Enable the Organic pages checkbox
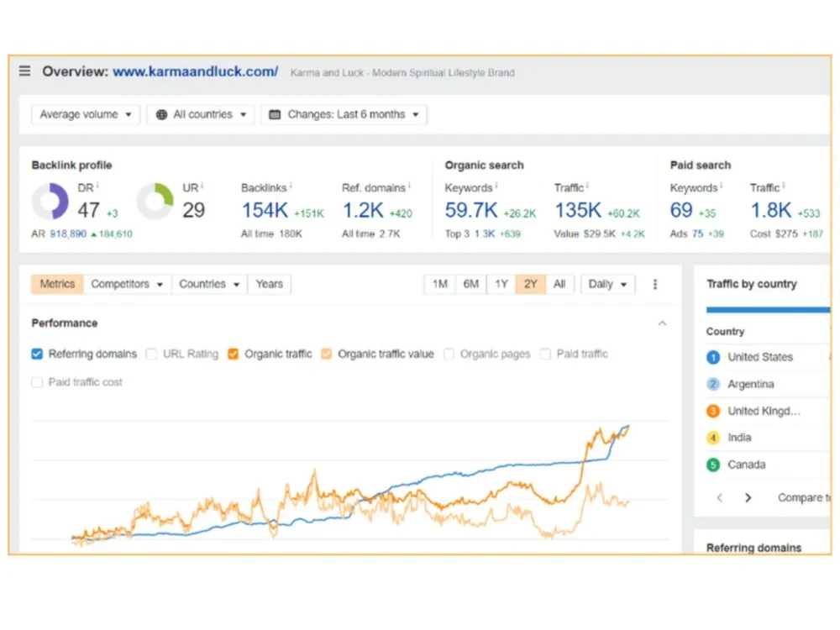This screenshot has height=630, width=840. click(449, 354)
